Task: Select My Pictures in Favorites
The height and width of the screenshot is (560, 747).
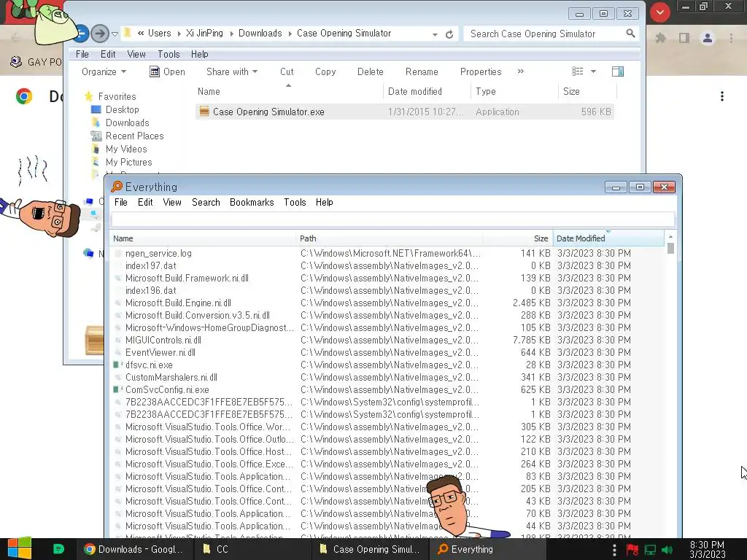Action: [128, 162]
